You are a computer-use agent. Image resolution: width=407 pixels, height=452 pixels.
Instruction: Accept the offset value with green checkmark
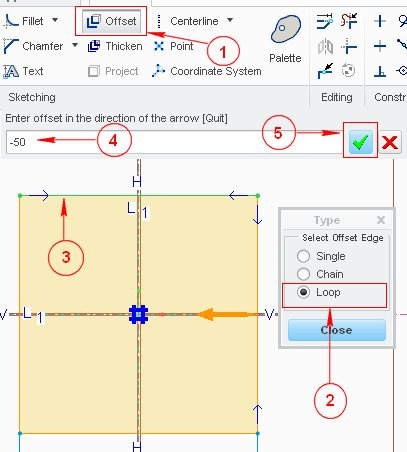pos(360,143)
